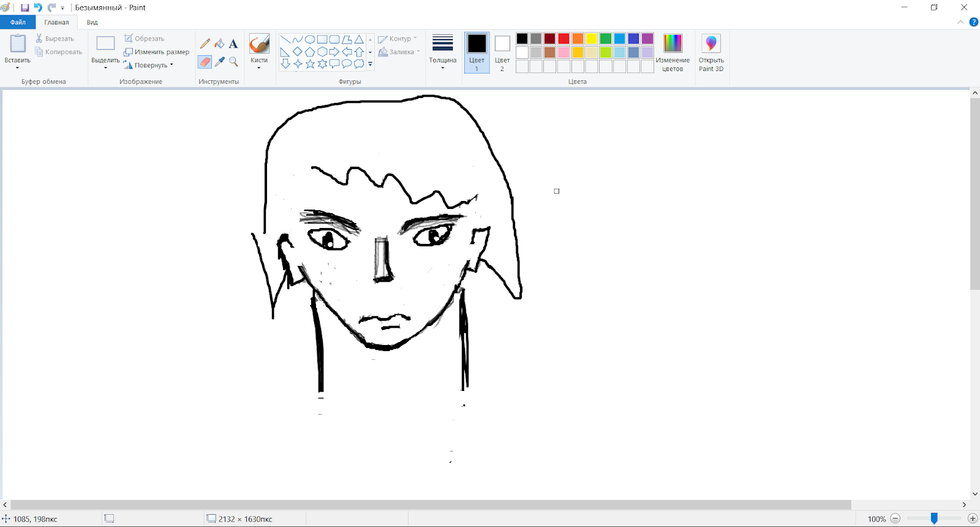980x527 pixels.
Task: Choose the cloud callout shape
Action: [359, 64]
